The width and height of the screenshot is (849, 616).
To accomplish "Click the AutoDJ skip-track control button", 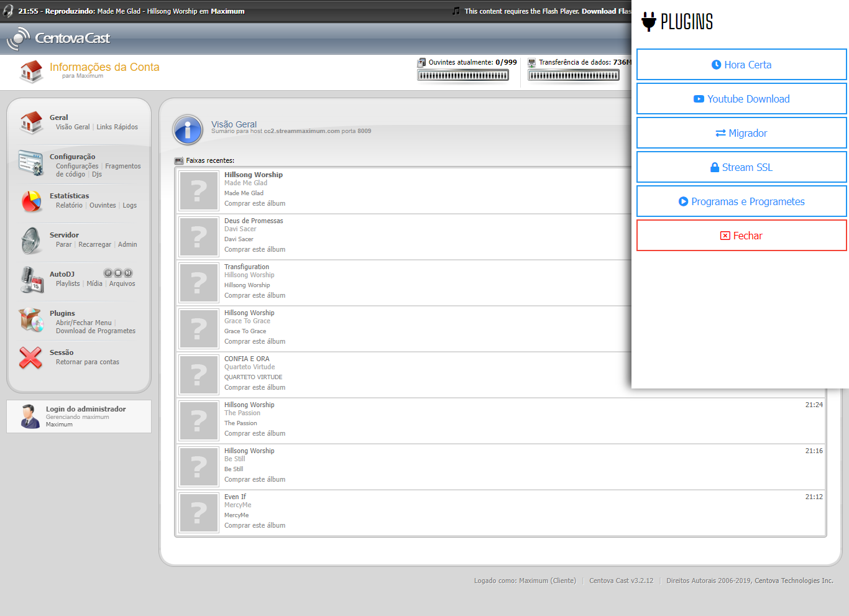I will tap(128, 273).
